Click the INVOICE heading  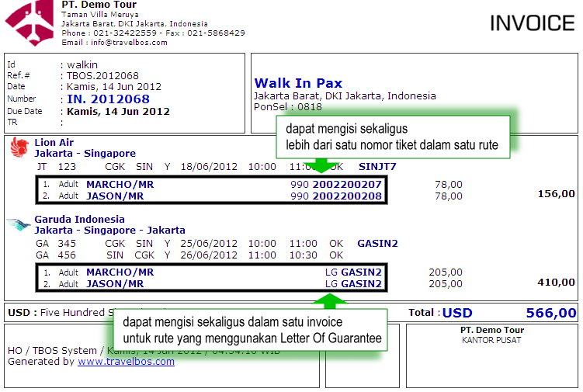tap(533, 23)
